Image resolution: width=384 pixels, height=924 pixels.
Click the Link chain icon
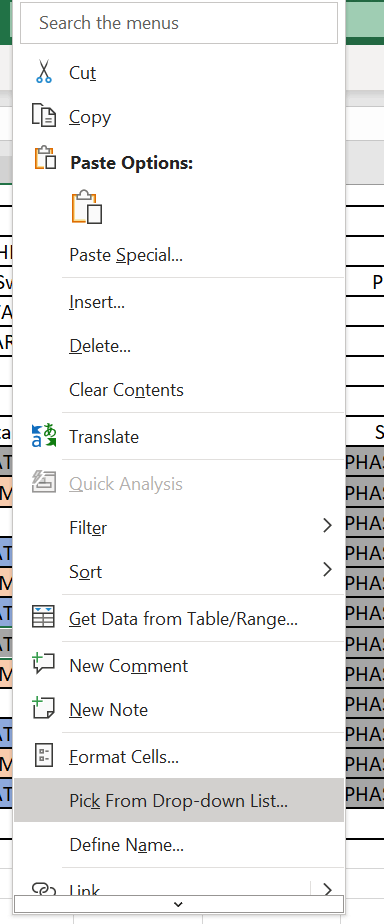[x=44, y=889]
